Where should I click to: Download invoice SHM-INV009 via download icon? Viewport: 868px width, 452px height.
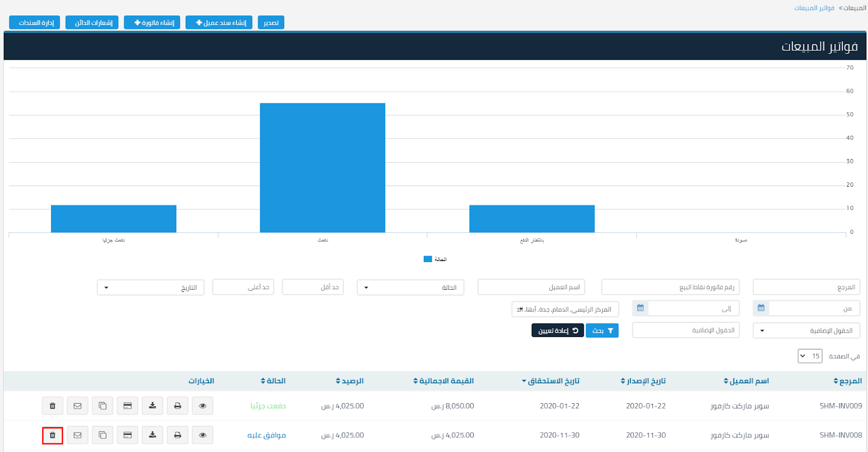pyautogui.click(x=152, y=406)
